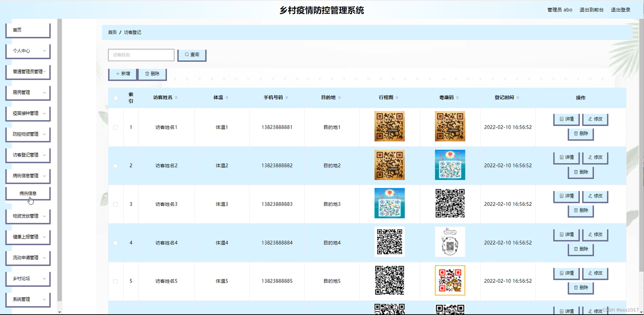Image resolution: width=644 pixels, height=315 pixels.
Task: Expand 居民管理 sidebar menu
Action: click(28, 93)
